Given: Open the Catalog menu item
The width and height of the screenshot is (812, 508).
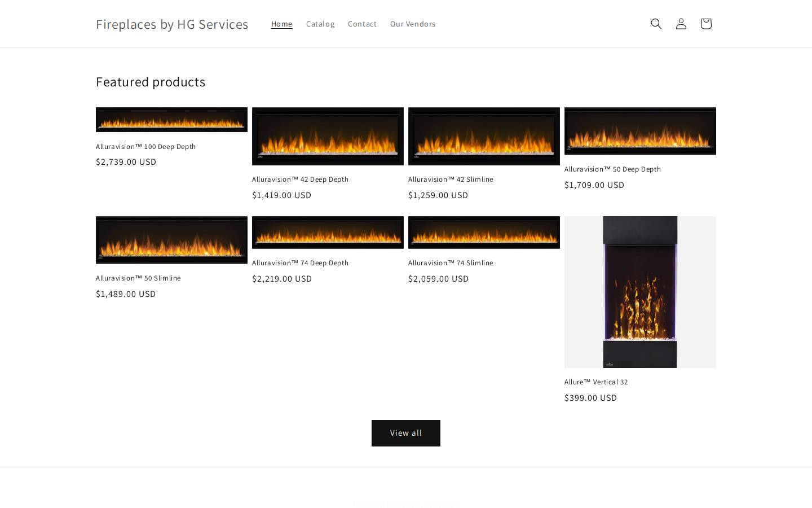Looking at the screenshot, I should click(320, 24).
